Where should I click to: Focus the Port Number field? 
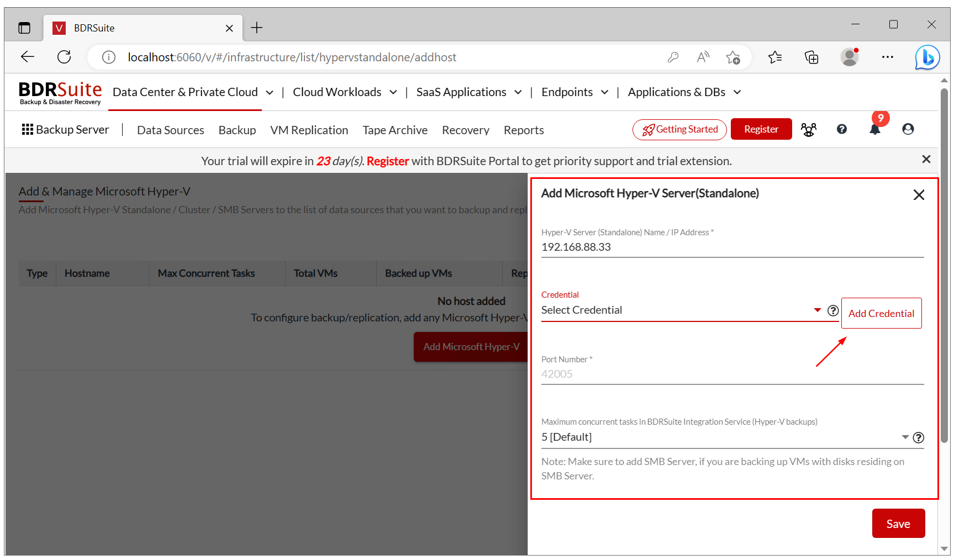[732, 374]
